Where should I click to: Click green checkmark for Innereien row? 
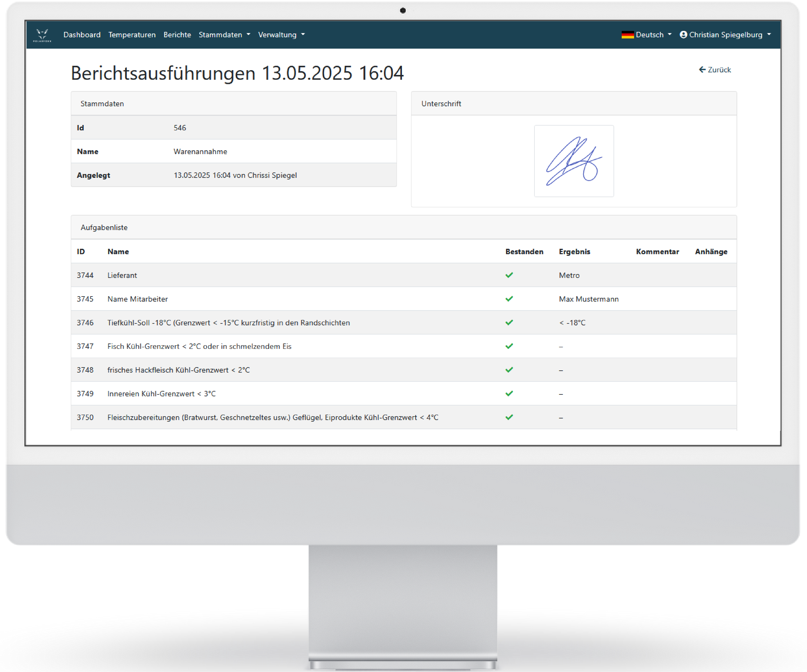509,394
